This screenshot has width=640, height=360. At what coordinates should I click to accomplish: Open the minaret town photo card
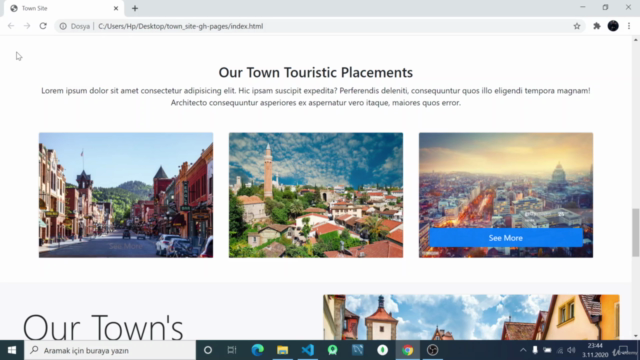point(316,195)
